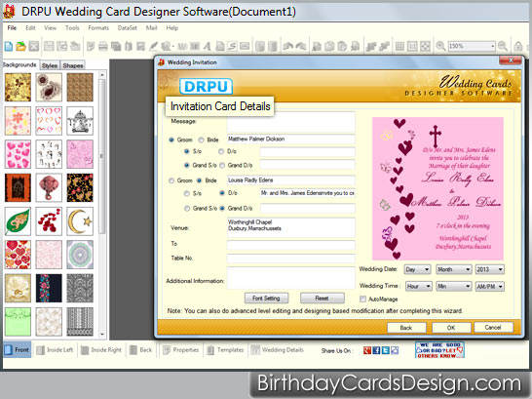Open the AM/PM dropdown
The image size is (532, 399).
click(489, 286)
